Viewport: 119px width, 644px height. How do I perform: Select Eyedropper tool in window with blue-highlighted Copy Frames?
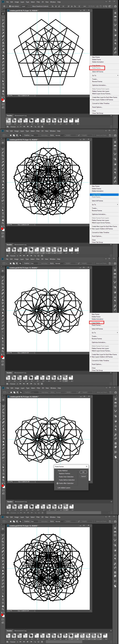3,162
